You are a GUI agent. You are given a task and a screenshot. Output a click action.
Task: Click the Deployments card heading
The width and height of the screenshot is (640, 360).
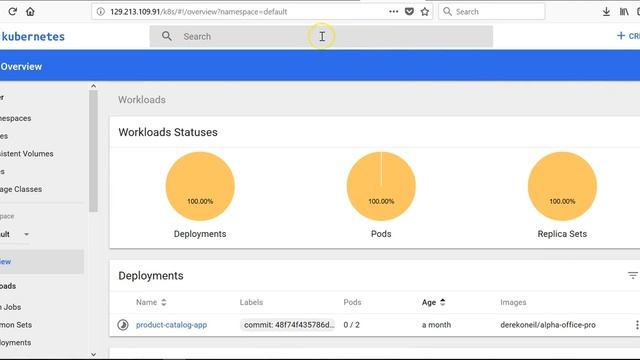pos(151,276)
